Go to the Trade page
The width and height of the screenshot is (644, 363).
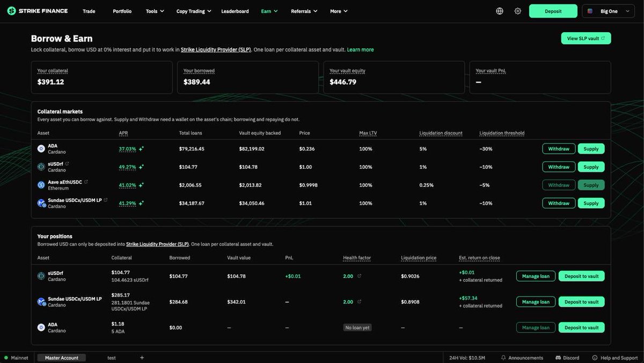(x=89, y=11)
